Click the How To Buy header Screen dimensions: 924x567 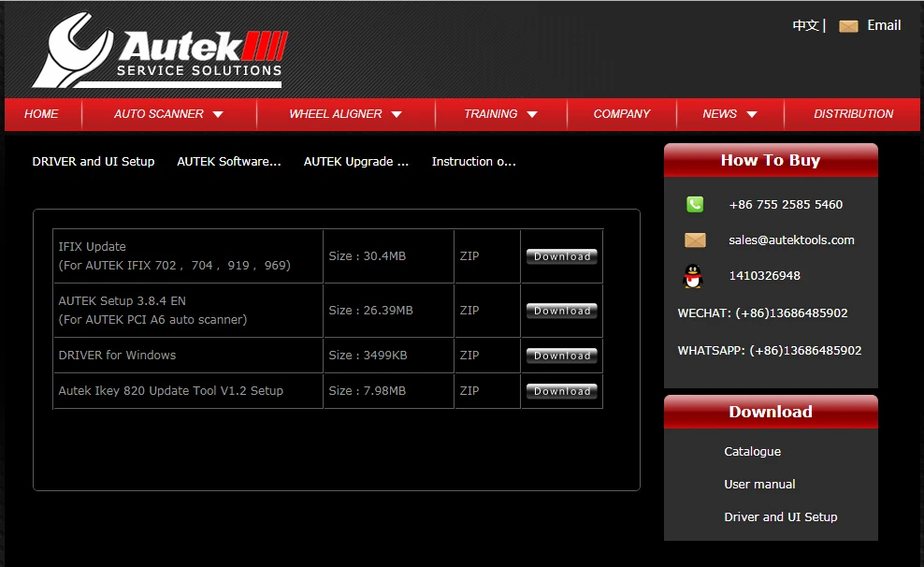(771, 160)
